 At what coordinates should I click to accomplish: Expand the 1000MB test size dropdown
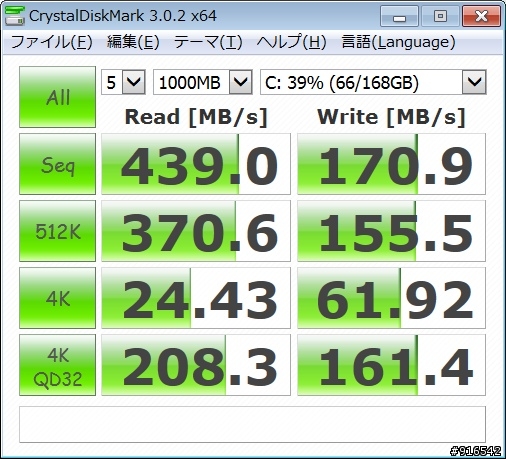[240, 82]
